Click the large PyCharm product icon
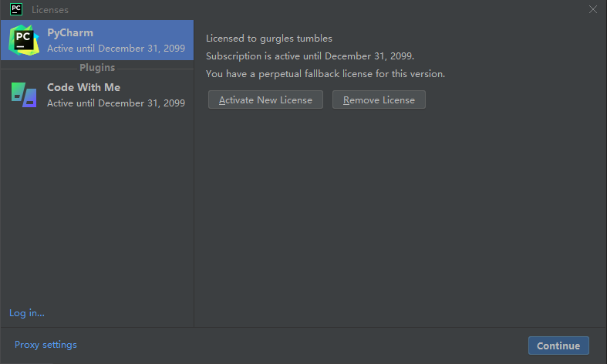The height and width of the screenshot is (364, 607). (x=24, y=40)
